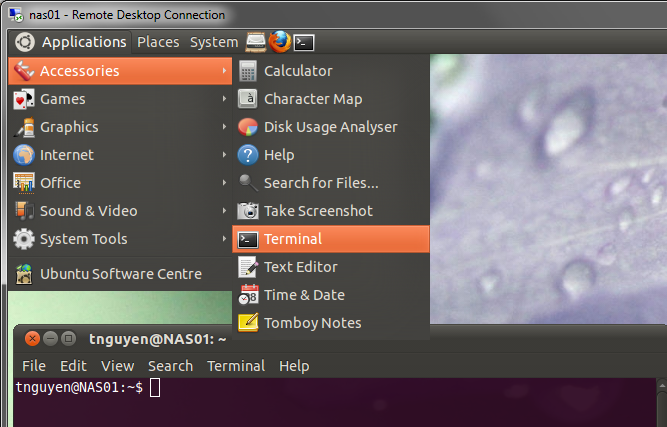Click the Ubuntu logo icon in panel
The height and width of the screenshot is (427, 667).
[x=24, y=42]
